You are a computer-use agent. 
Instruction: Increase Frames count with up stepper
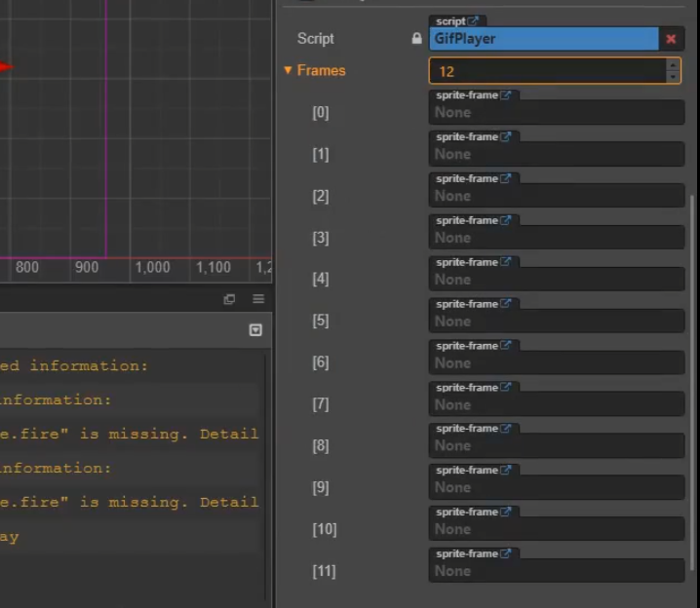674,64
